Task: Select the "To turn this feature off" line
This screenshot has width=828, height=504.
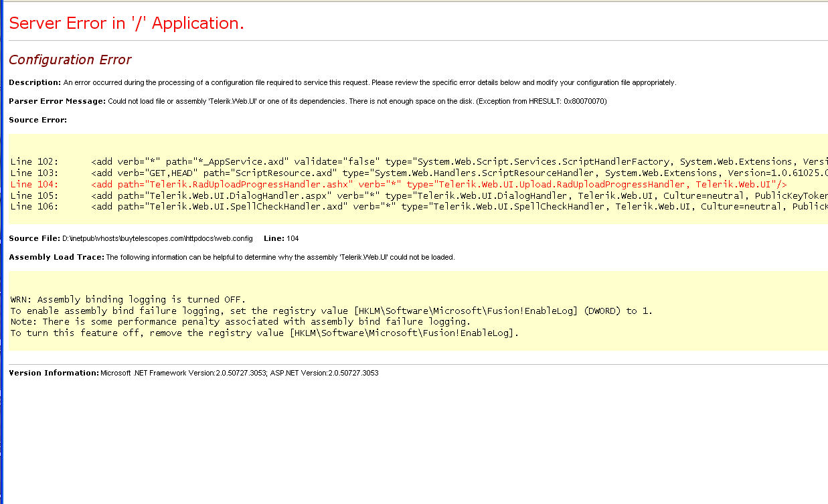Action: point(265,333)
